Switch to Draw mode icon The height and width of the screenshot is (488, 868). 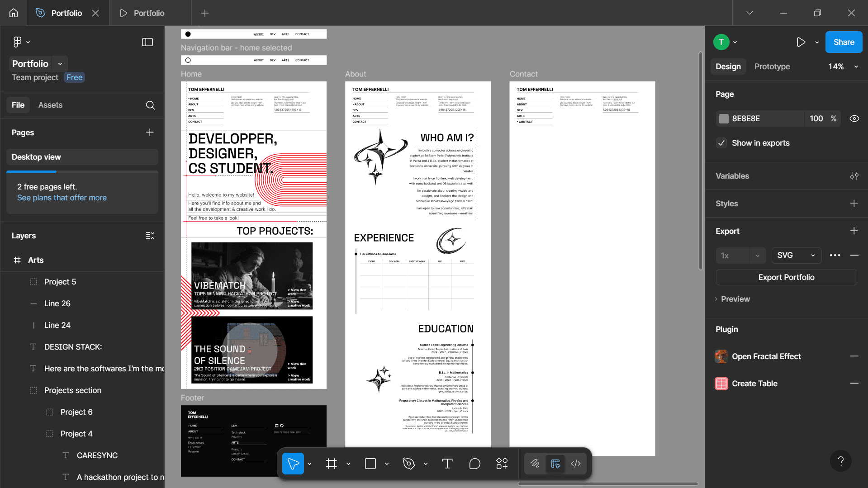535,464
